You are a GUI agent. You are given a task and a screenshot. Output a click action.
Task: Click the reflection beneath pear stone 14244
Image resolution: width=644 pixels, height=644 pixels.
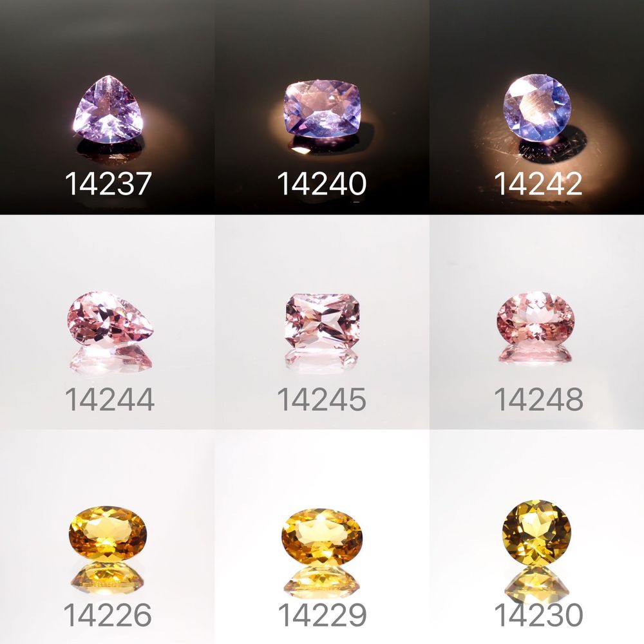(x=111, y=359)
